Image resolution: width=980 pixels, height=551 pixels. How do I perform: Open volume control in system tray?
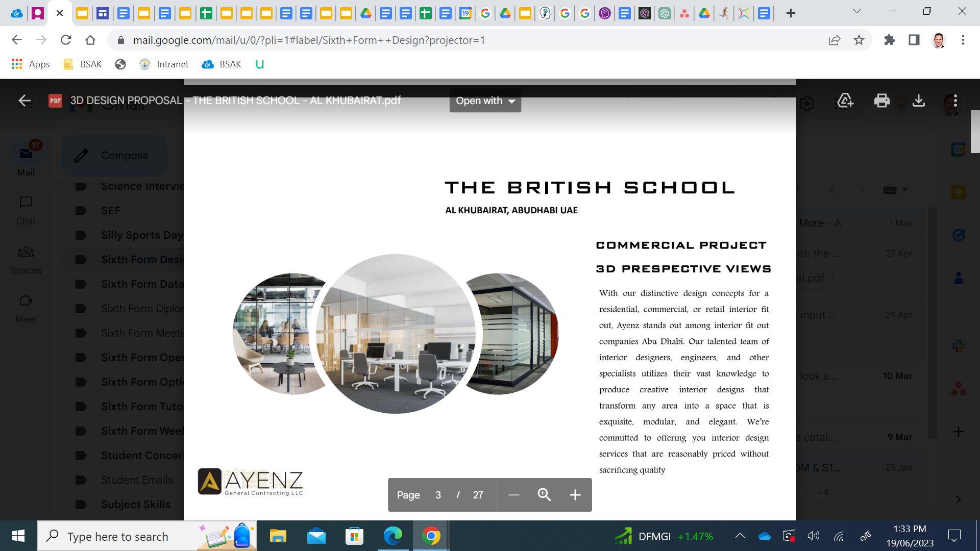tap(814, 536)
